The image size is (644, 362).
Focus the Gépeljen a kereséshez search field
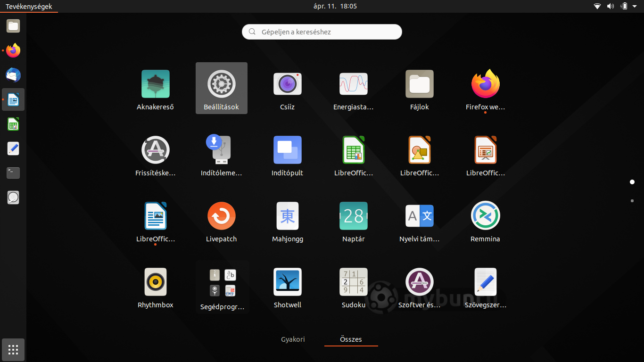click(x=322, y=32)
